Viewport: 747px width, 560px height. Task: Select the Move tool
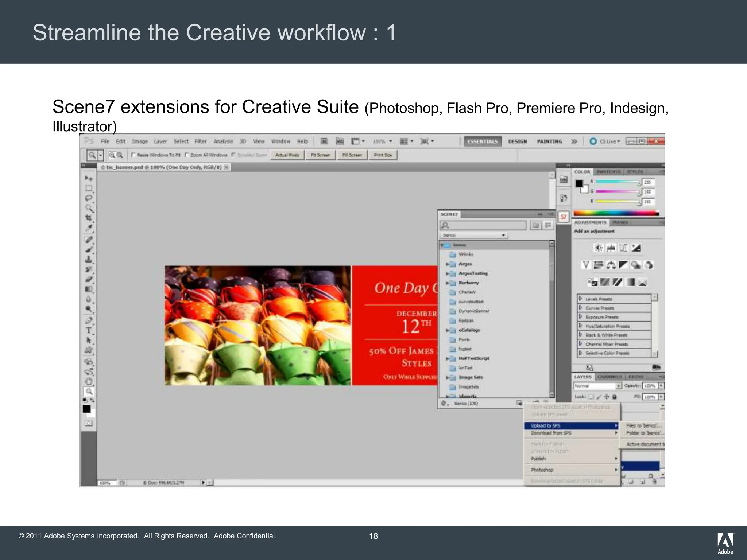coord(89,178)
